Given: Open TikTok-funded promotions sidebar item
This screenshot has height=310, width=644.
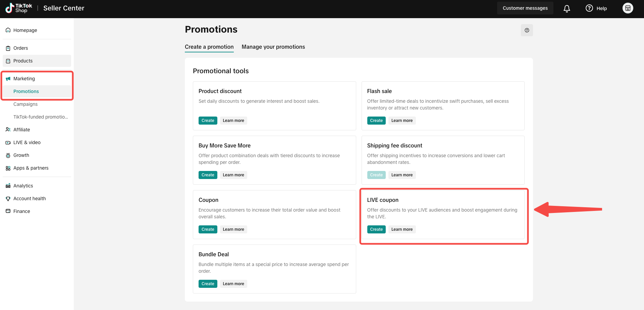Looking at the screenshot, I should coord(41,117).
